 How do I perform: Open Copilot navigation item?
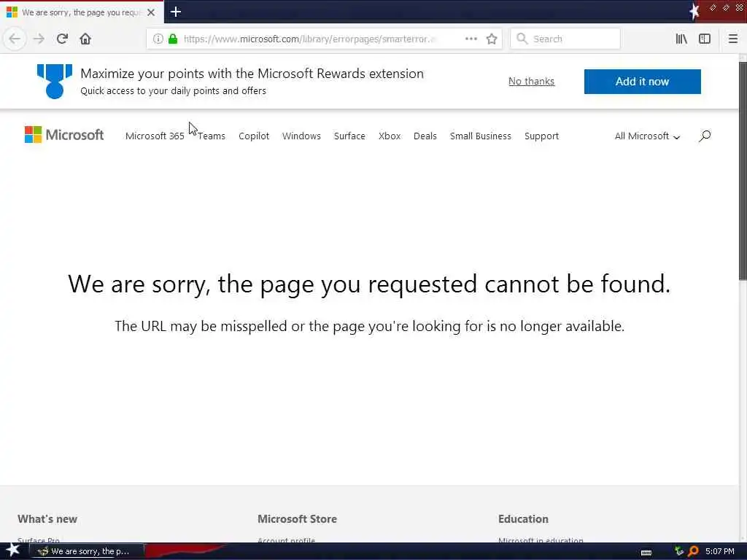(x=253, y=136)
